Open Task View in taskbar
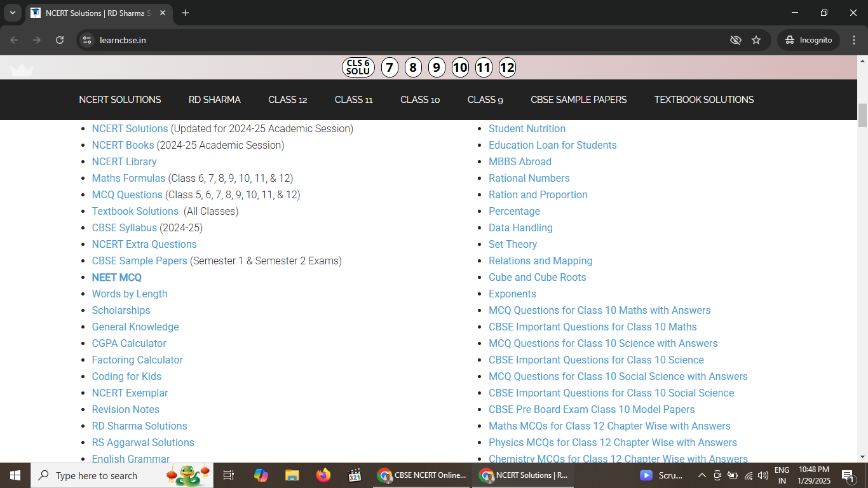868x488 pixels. point(229,475)
